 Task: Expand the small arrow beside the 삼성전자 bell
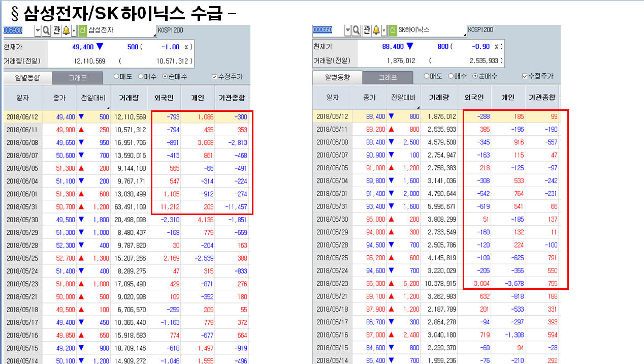[x=74, y=31]
